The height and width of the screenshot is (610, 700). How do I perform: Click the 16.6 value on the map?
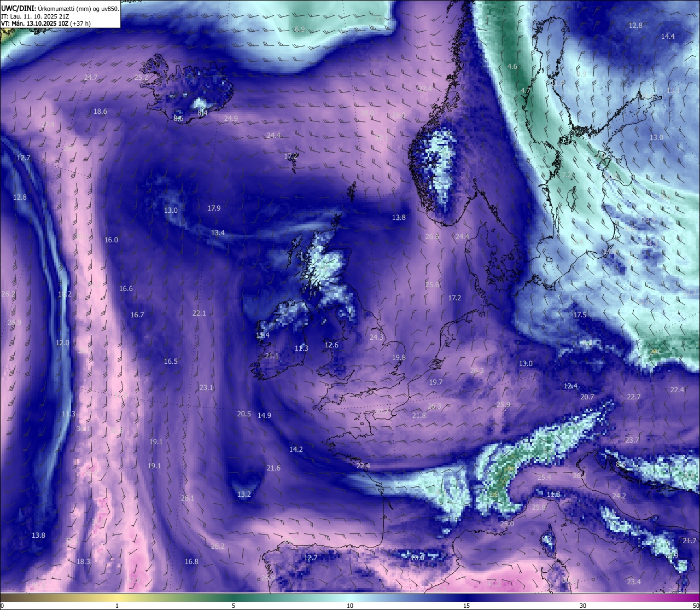[126, 288]
